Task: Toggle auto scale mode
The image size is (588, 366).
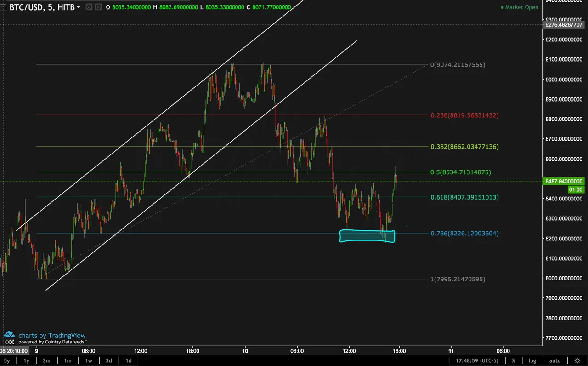Action: [554, 361]
